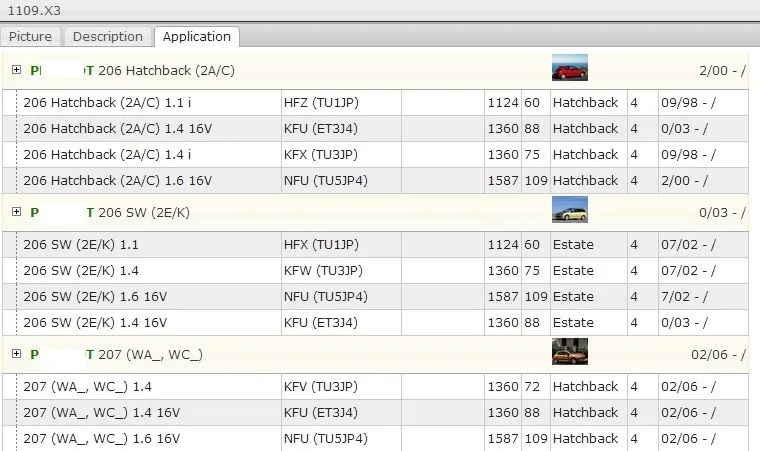Expand the 207 (WA_, WC_) group
The width and height of the screenshot is (760, 451).
(16, 354)
